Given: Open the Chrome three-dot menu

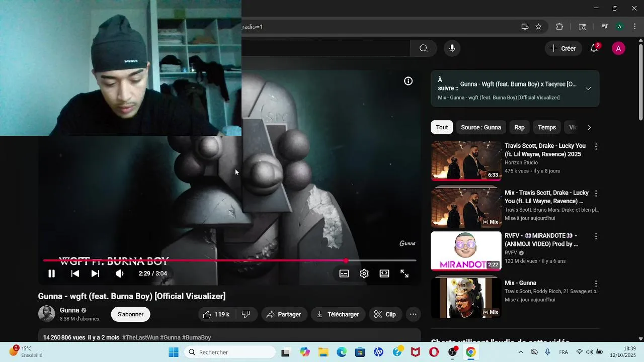Looking at the screenshot, I should (634, 27).
